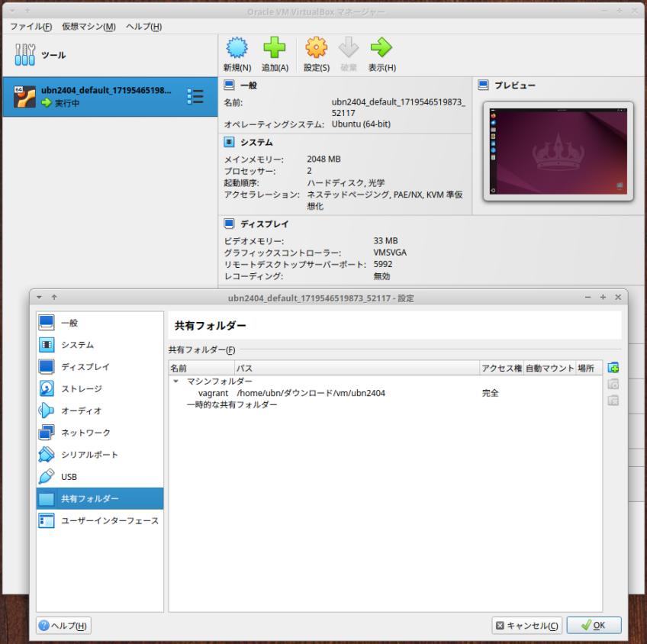Open the File (ファイル) menu
647x644 pixels.
(31, 27)
